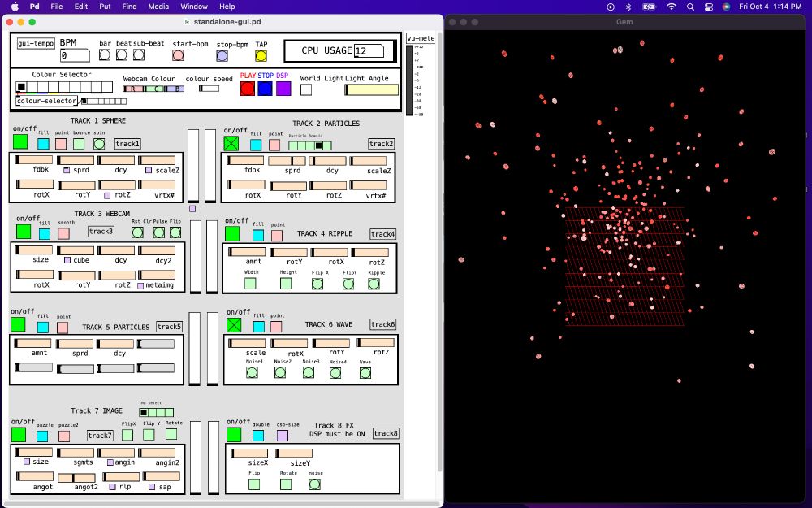Toggle the Track 7 FlipX box

[127, 435]
